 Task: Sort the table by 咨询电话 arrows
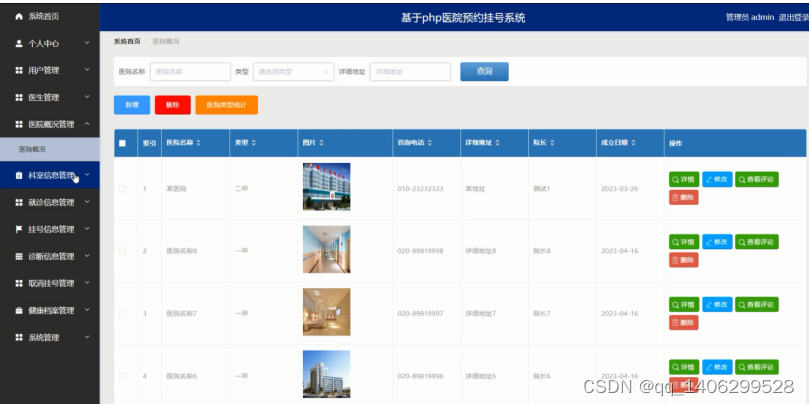coord(430,142)
